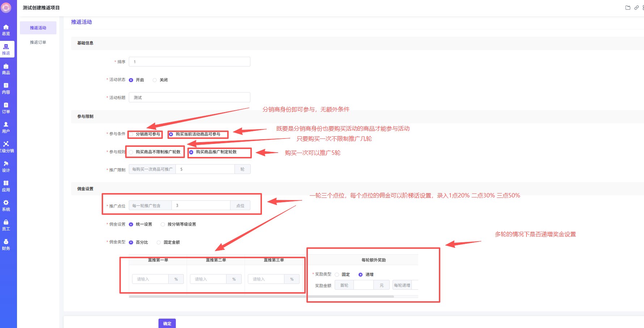644x328 pixels.
Task: Select 固定 reward type radio
Action: (x=337, y=275)
